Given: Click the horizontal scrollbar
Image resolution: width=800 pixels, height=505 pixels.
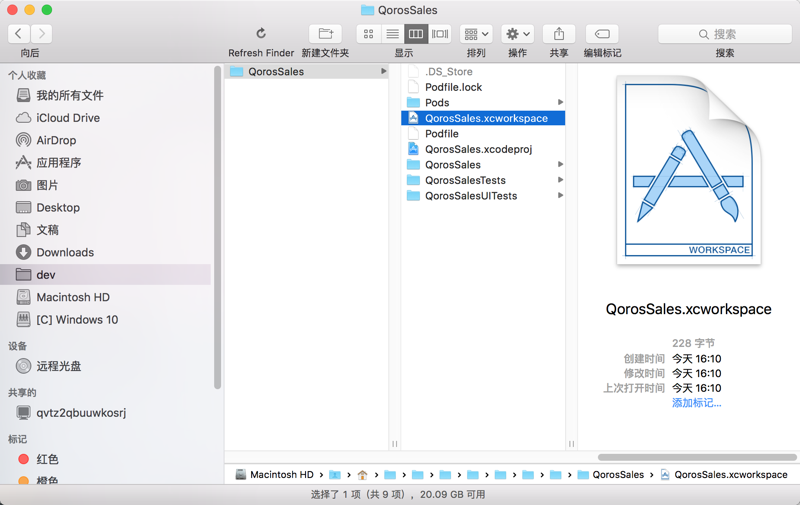Looking at the screenshot, I should click(x=697, y=457).
